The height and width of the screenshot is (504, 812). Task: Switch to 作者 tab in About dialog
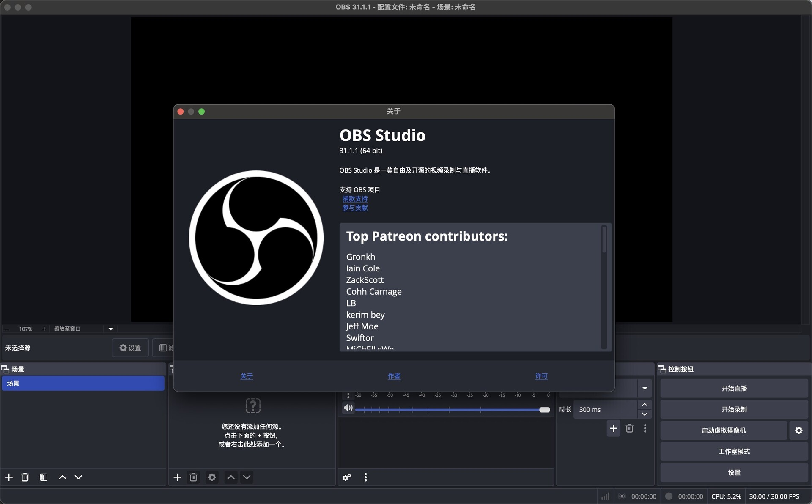pyautogui.click(x=394, y=376)
